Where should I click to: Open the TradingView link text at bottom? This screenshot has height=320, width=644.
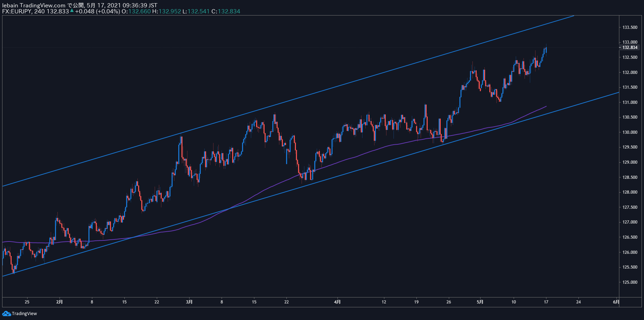(24, 314)
